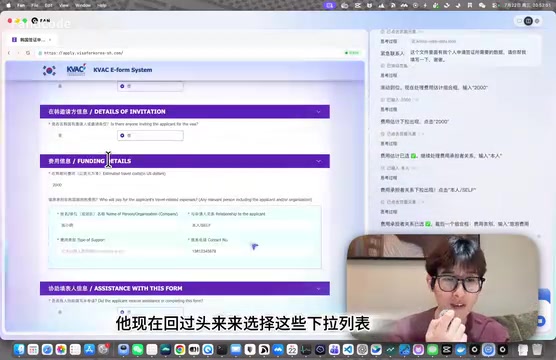Open the Window menu

83,5
